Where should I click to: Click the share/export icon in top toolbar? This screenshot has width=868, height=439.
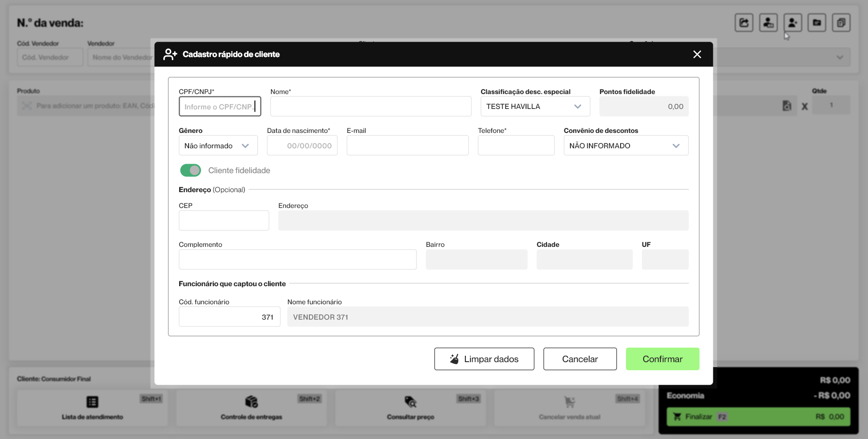(x=744, y=23)
